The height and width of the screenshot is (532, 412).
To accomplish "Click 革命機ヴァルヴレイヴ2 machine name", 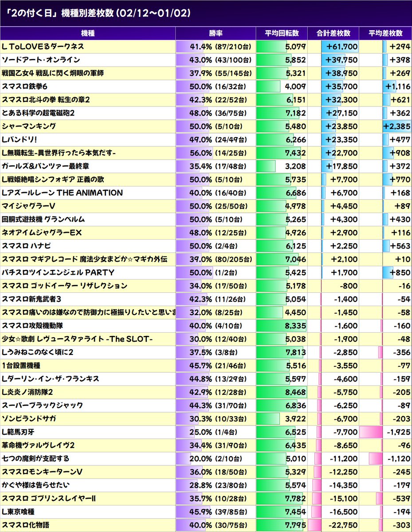I will [x=38, y=445].
